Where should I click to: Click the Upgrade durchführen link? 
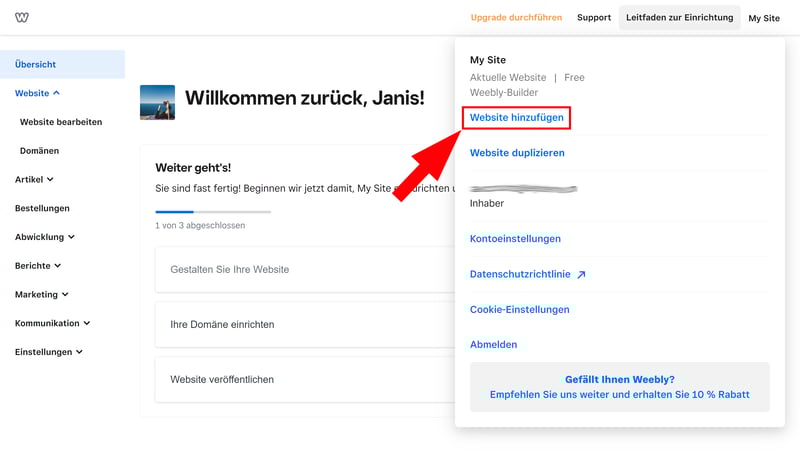point(516,17)
